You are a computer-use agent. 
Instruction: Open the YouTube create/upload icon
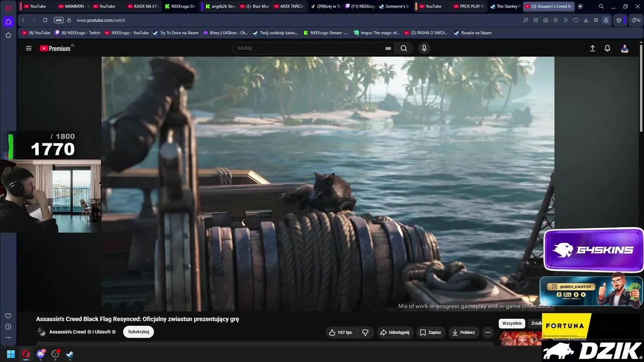pos(592,48)
